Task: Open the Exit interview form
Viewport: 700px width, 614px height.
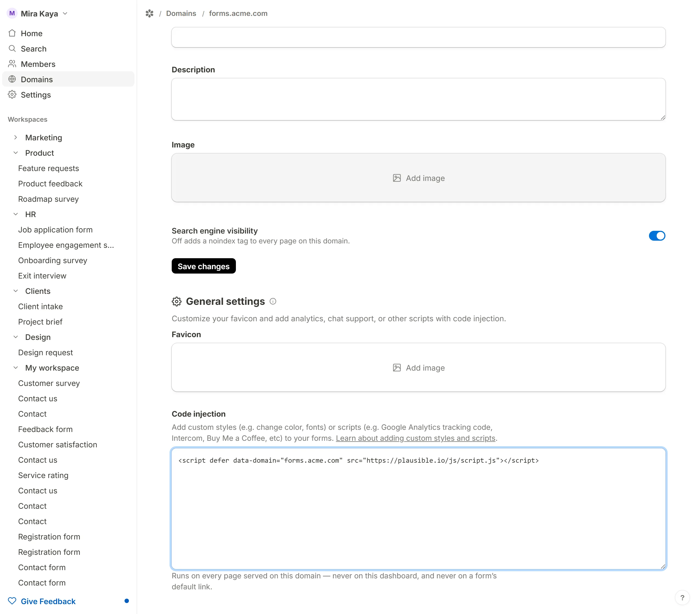Action: pyautogui.click(x=42, y=276)
